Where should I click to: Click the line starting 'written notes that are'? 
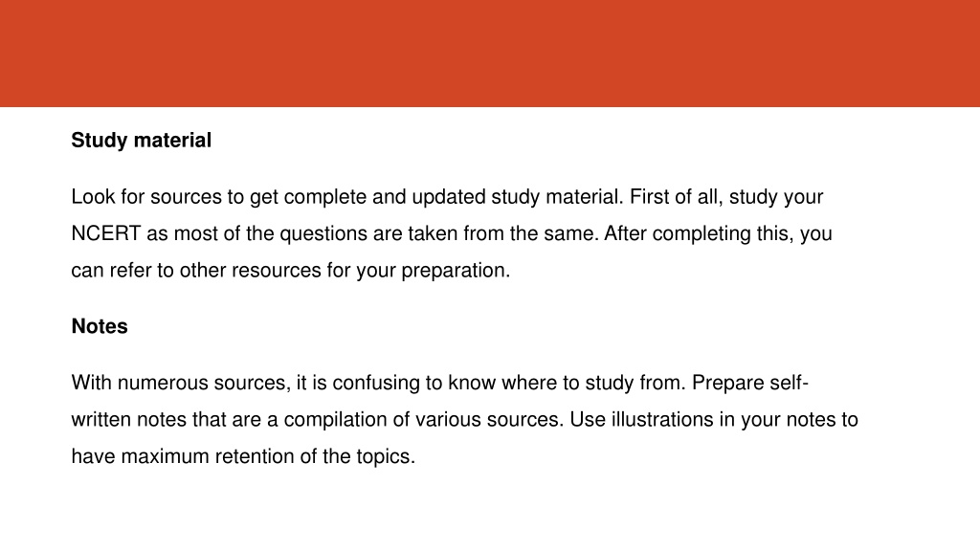click(464, 419)
